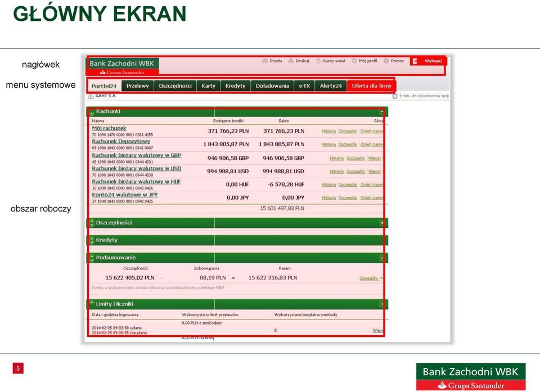The image size is (540, 392).
Task: Click the company icon beside GANT S A
Action: point(91,96)
